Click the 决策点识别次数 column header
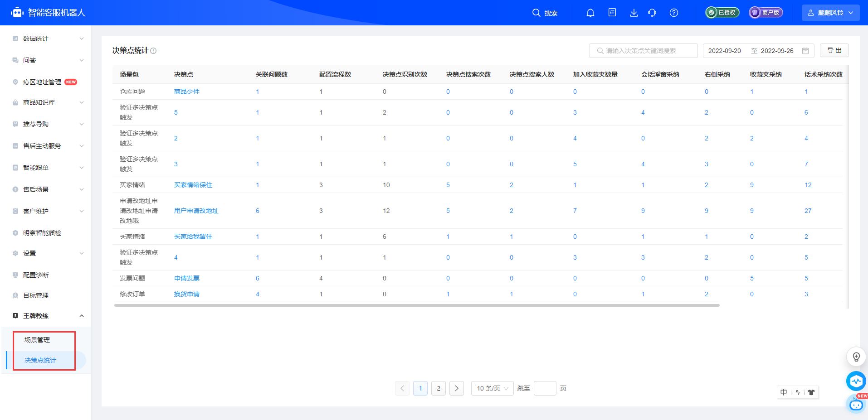The width and height of the screenshot is (868, 420). [x=405, y=74]
